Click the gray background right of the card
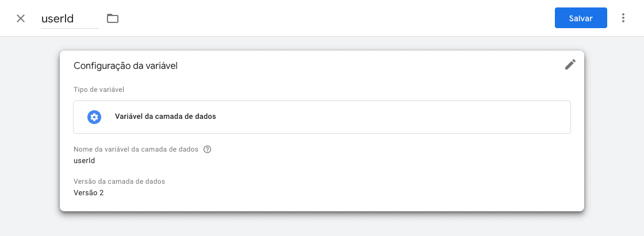The image size is (644, 236). [614, 132]
